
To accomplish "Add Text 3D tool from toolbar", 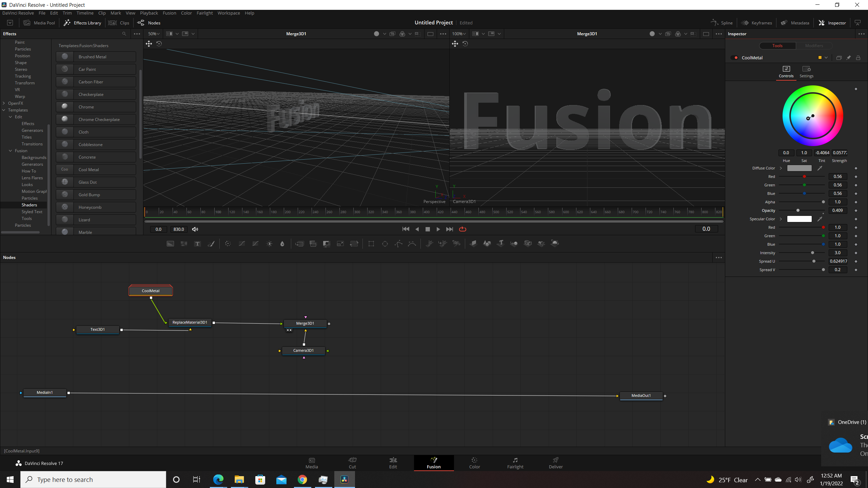I will tap(500, 244).
